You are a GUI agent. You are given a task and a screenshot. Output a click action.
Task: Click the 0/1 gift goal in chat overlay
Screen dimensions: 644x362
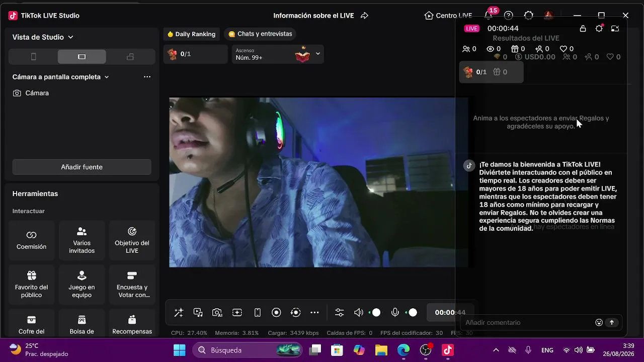pyautogui.click(x=491, y=72)
